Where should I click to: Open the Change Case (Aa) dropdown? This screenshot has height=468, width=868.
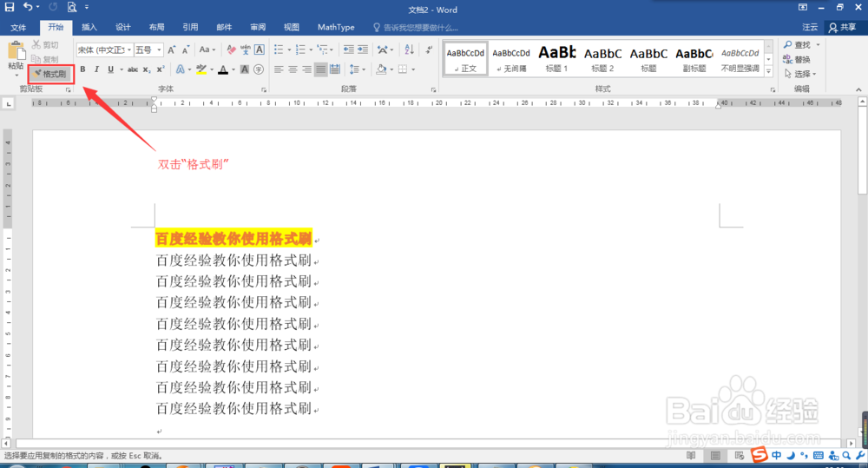207,49
